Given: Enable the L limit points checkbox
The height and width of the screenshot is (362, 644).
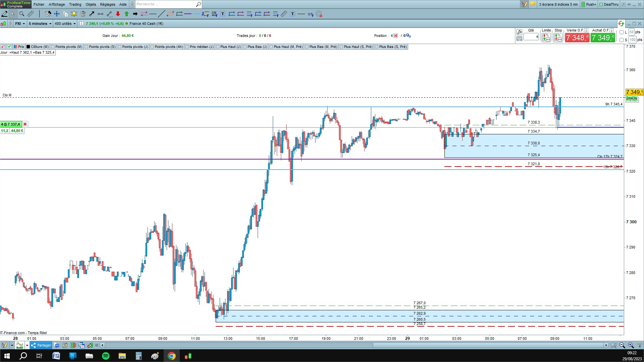Looking at the screenshot, I should click(x=621, y=32).
